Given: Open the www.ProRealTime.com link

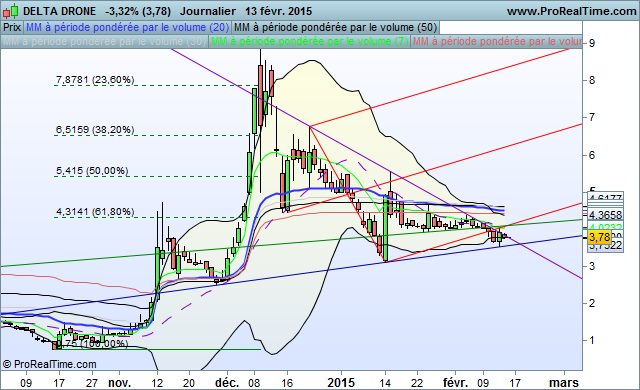Looking at the screenshot, I should [571, 11].
